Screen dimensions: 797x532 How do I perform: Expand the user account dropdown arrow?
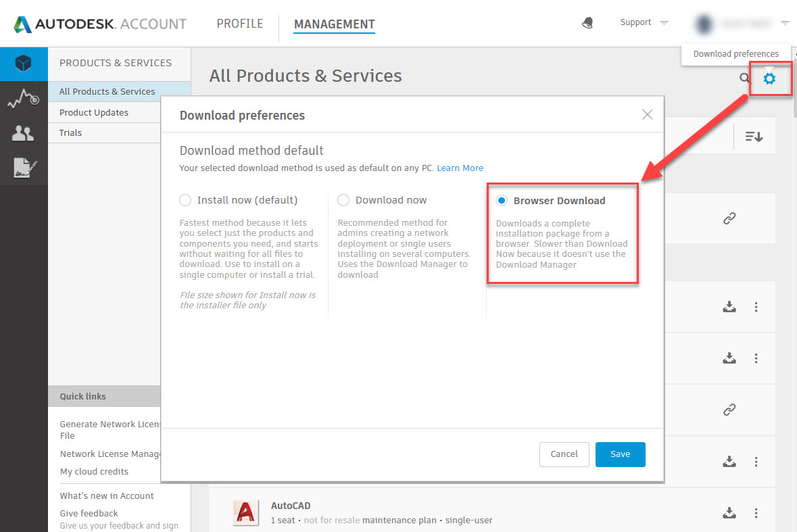point(786,23)
